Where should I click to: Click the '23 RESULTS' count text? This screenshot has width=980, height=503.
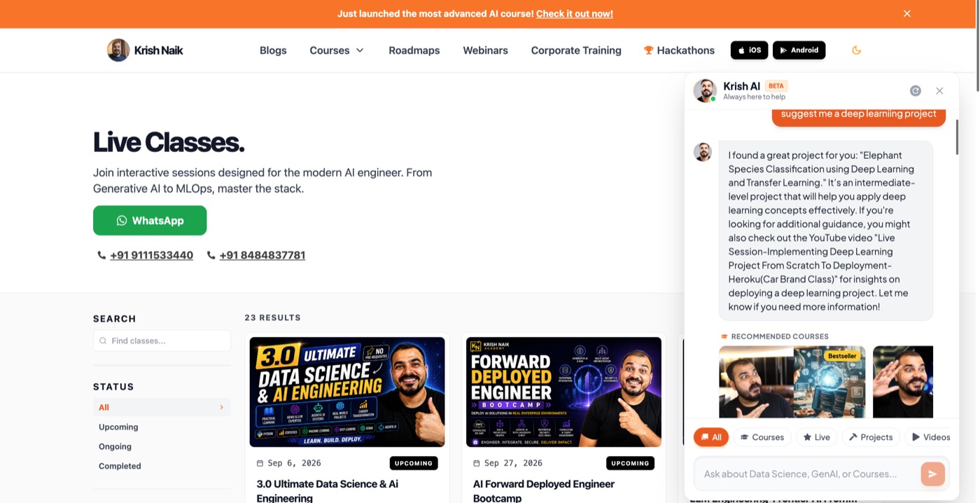pos(272,317)
